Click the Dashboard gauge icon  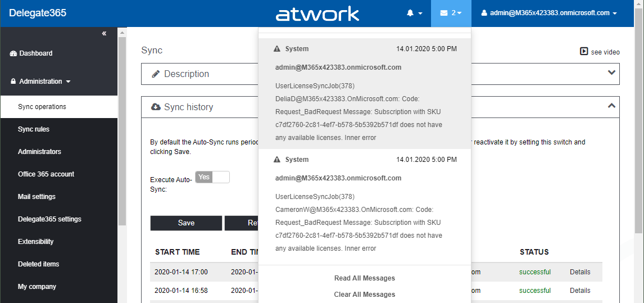point(13,53)
